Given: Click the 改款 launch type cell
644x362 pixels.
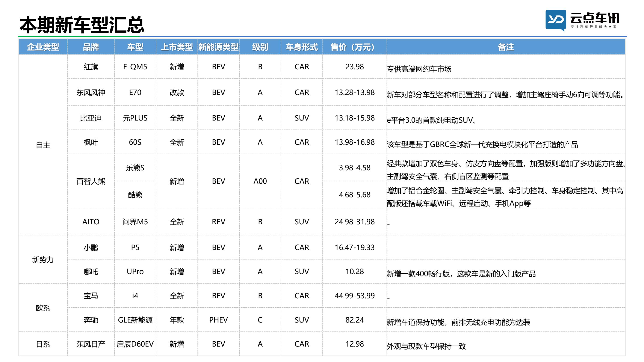Looking at the screenshot, I should [x=177, y=92].
